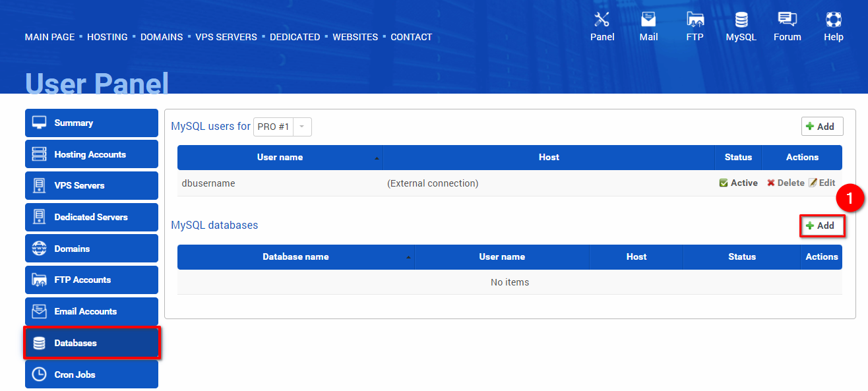This screenshot has height=391, width=868.
Task: Open Cron Jobs from sidebar
Action: point(92,375)
